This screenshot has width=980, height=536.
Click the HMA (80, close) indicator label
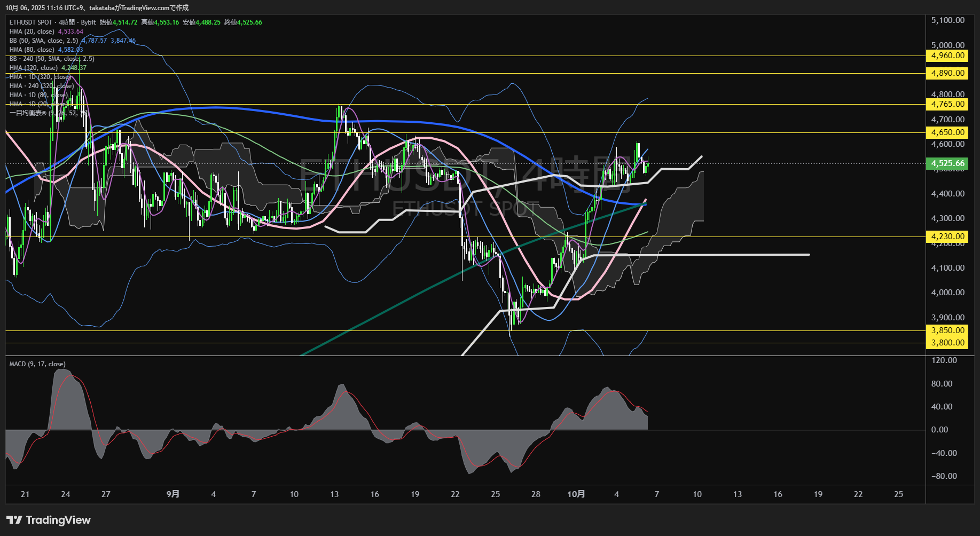coord(32,50)
